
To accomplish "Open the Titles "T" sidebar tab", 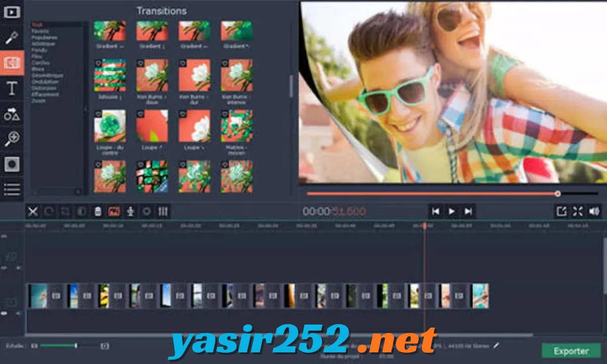I will click(x=12, y=89).
